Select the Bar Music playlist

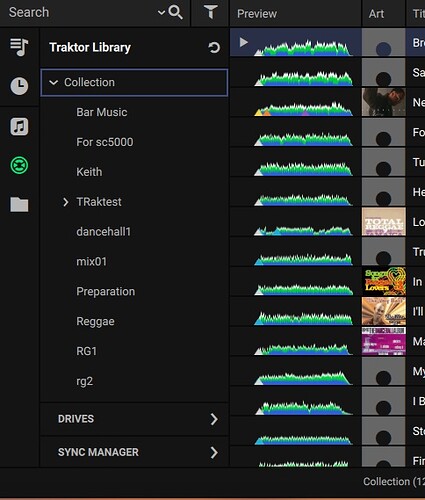coord(102,112)
